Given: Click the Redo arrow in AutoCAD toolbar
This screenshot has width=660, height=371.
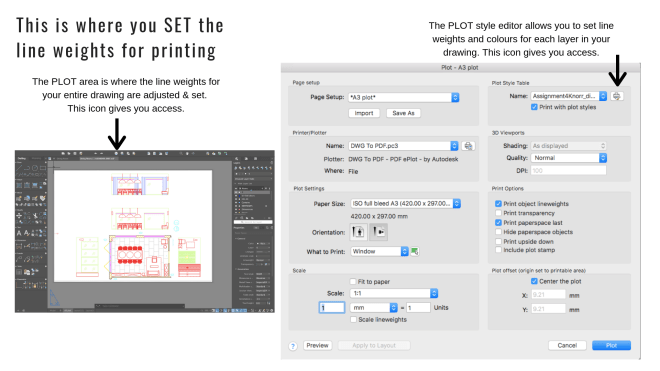Looking at the screenshot, I should point(101,153).
